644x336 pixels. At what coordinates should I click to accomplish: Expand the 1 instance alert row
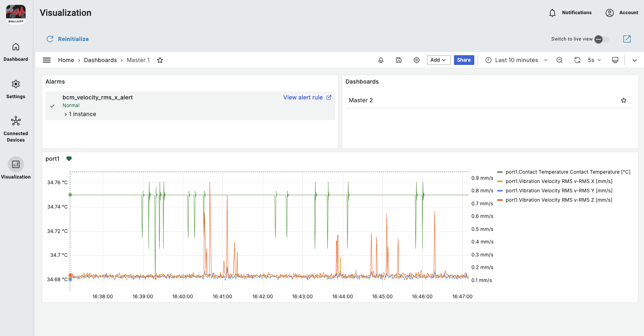[x=80, y=114]
